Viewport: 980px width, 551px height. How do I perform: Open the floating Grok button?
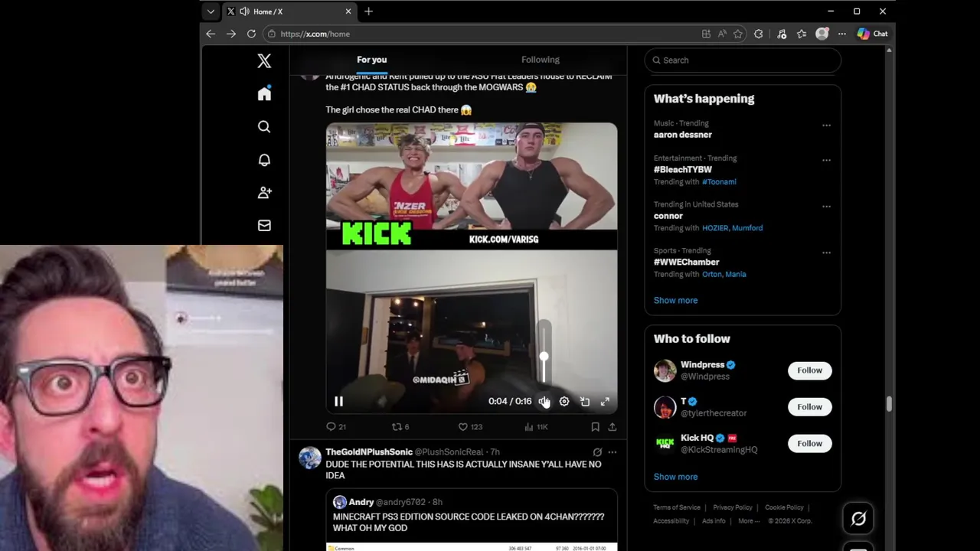pos(858,519)
